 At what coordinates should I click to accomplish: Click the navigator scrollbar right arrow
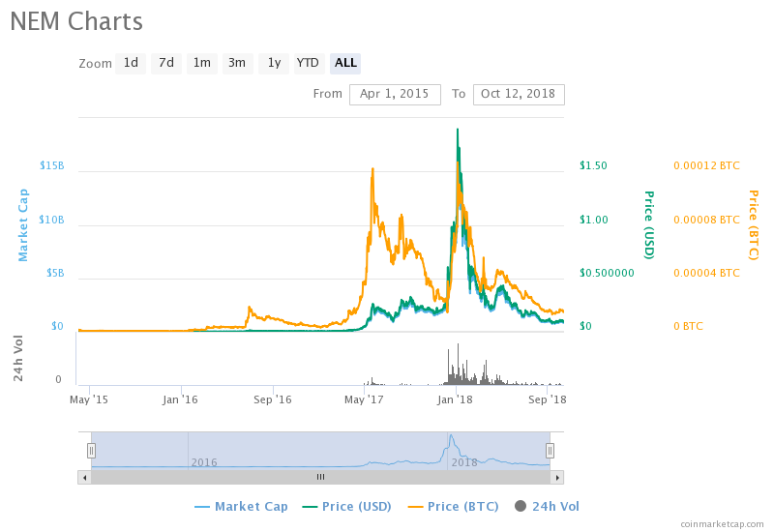pyautogui.click(x=557, y=477)
